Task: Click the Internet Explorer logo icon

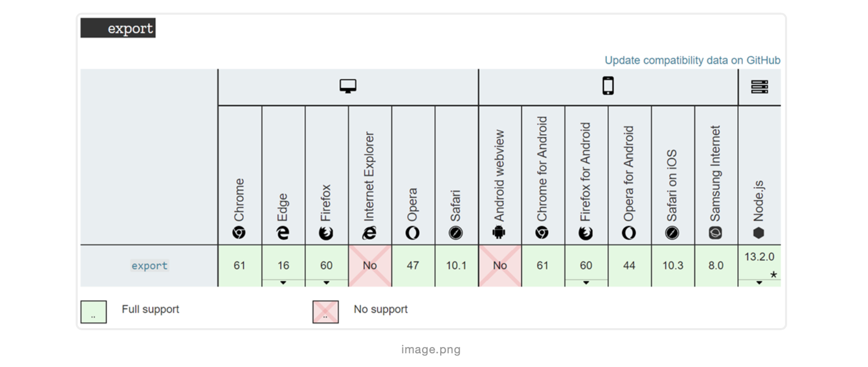Action: 369,232
